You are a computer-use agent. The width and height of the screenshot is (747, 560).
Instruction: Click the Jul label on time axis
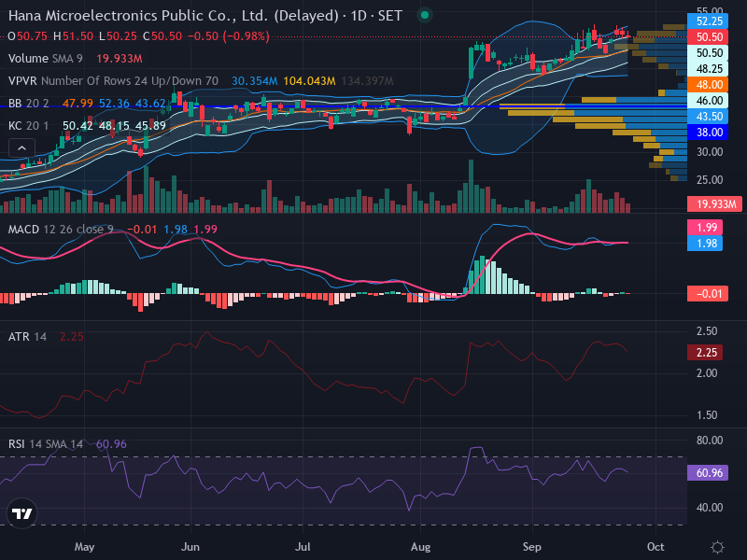(303, 547)
